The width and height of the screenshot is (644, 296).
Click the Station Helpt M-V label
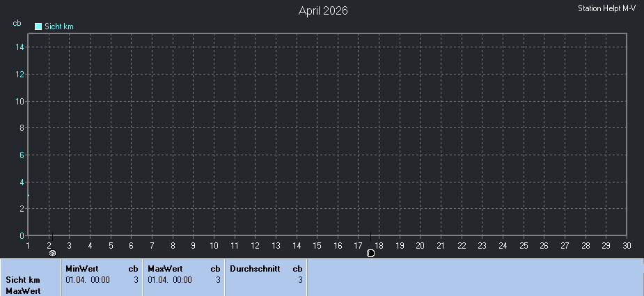click(606, 8)
